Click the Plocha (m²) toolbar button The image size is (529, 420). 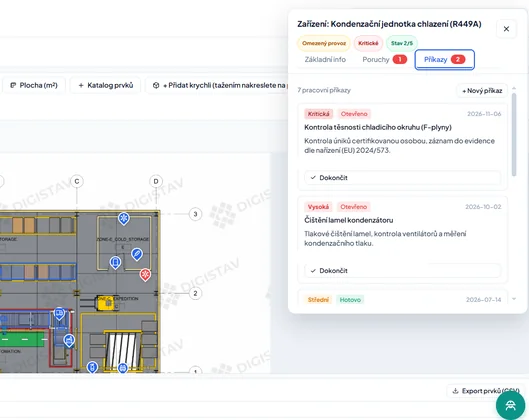coord(33,85)
